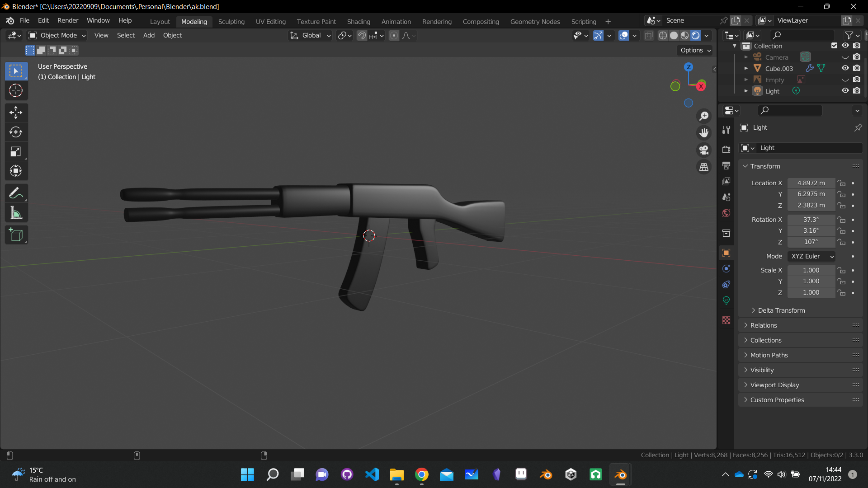
Task: Select the Rotate tool
Action: [x=16, y=132]
